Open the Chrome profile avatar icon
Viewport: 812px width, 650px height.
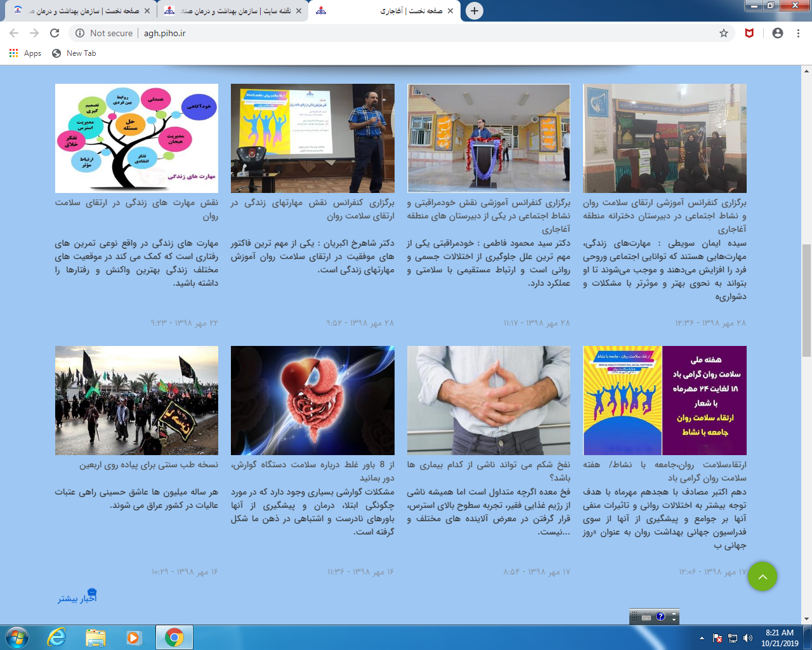[778, 33]
